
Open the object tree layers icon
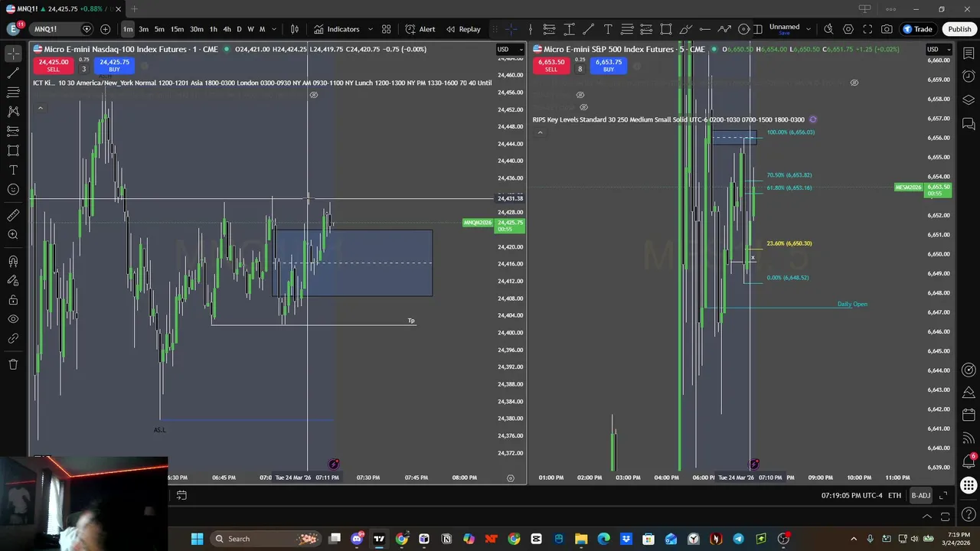pyautogui.click(x=969, y=100)
